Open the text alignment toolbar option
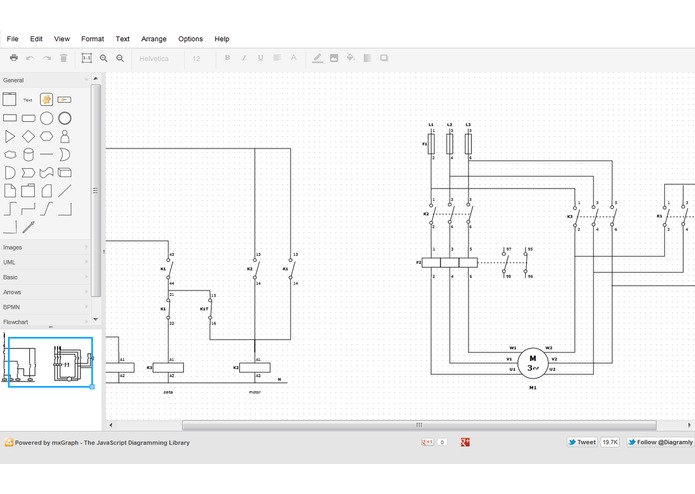Viewport: 695px width, 494px height. click(277, 58)
